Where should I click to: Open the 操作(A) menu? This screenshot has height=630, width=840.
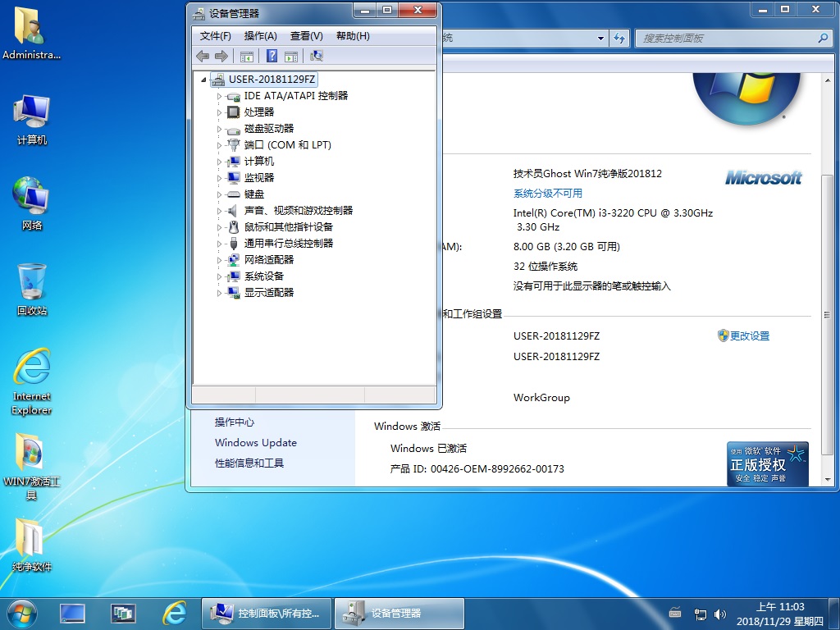tap(260, 36)
